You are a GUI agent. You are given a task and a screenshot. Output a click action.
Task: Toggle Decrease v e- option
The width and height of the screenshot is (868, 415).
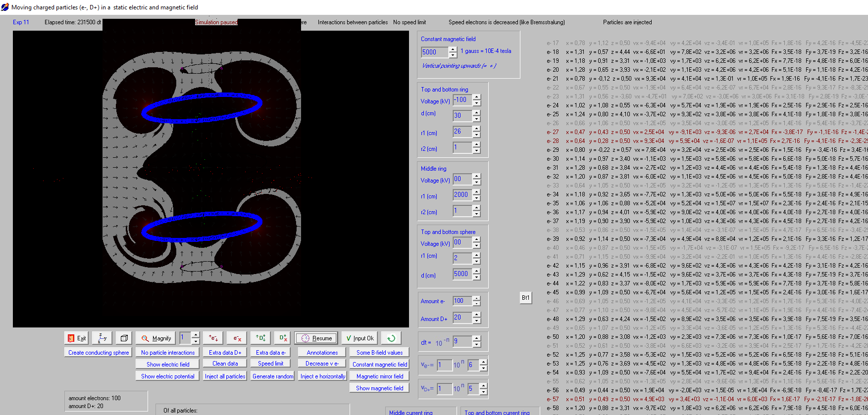pyautogui.click(x=322, y=364)
